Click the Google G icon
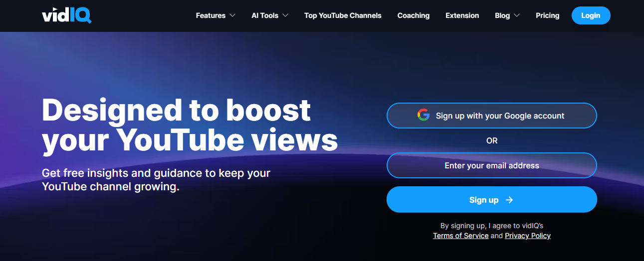This screenshot has width=644, height=261. tap(423, 115)
